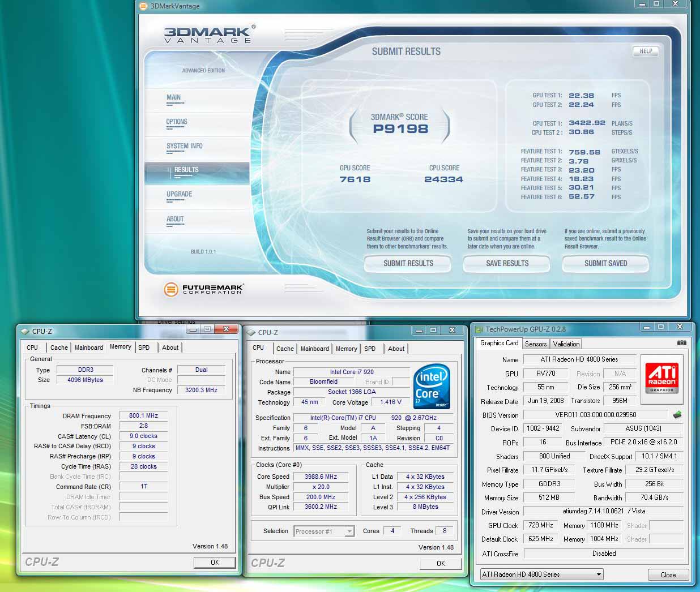Click the ATI CrossFire Disabled field
Image resolution: width=700 pixels, height=592 pixels.
coord(604,554)
